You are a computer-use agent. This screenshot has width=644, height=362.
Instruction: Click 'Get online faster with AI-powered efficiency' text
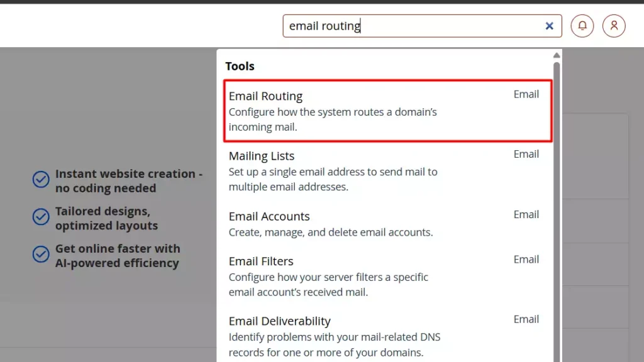pyautogui.click(x=118, y=255)
